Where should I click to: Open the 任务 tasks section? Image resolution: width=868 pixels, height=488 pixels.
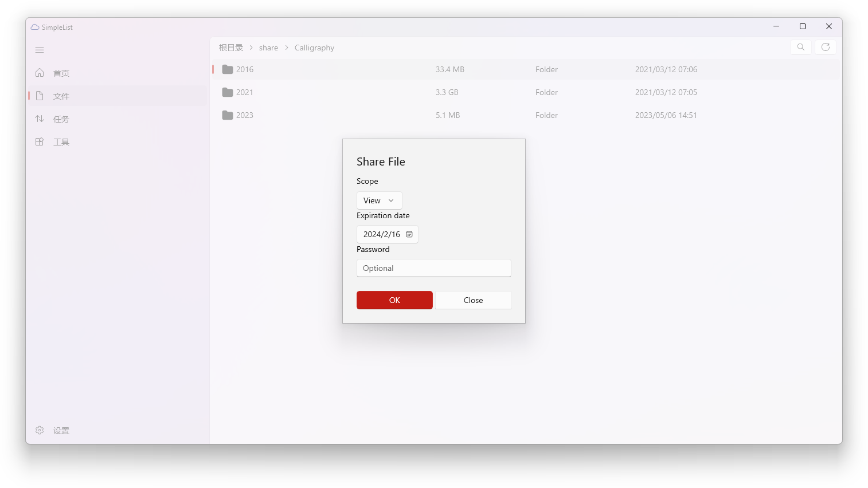[118, 119]
